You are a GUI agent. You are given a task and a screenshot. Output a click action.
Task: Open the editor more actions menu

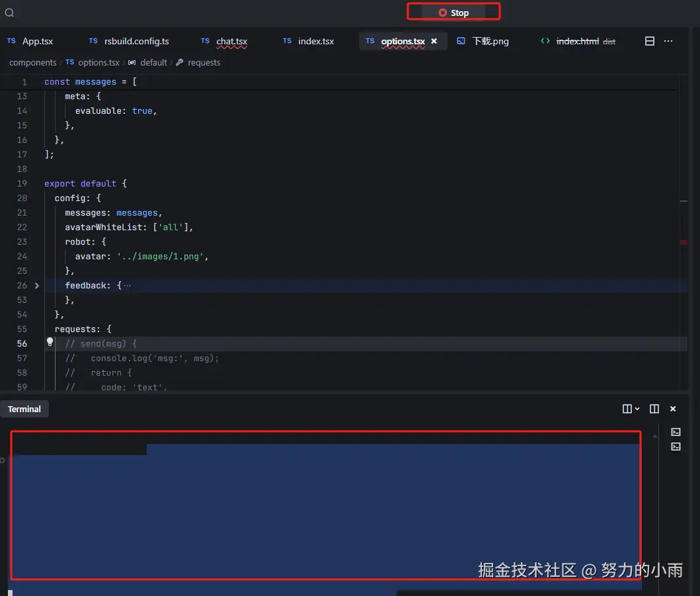click(x=668, y=41)
